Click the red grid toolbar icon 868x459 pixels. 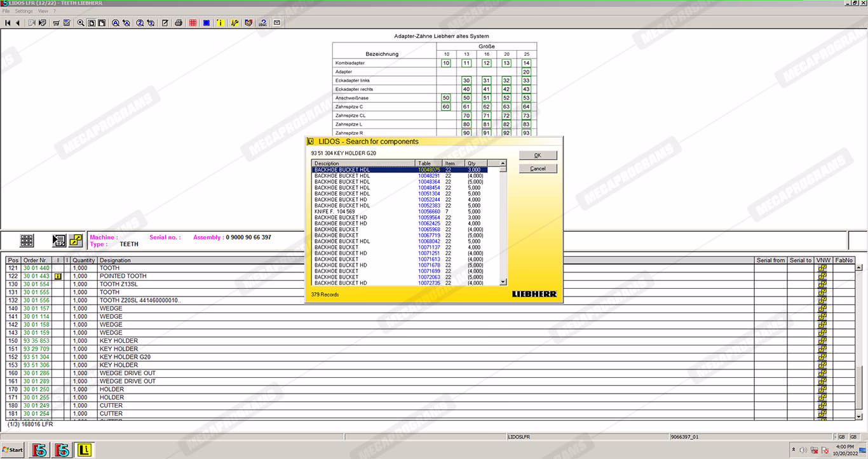click(193, 23)
